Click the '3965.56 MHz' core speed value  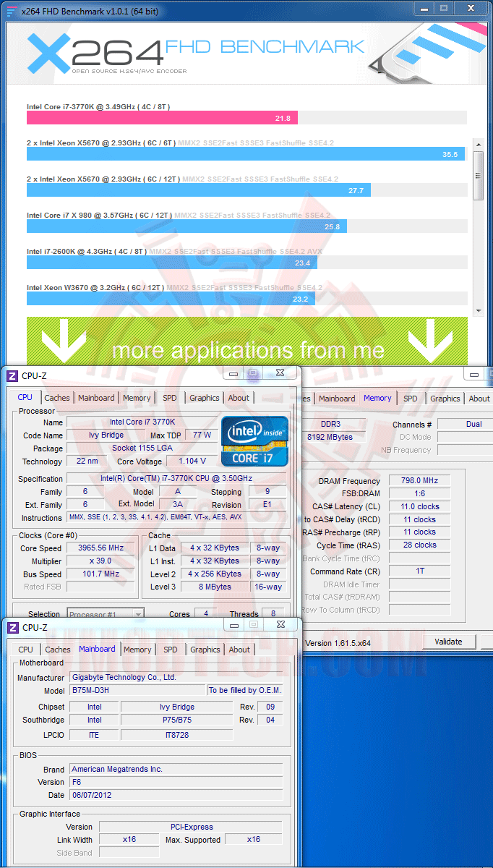click(102, 548)
